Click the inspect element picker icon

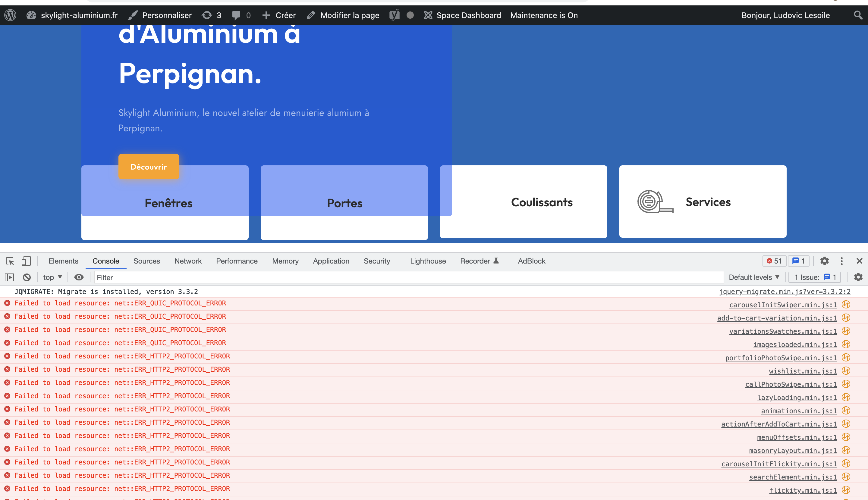(x=10, y=261)
